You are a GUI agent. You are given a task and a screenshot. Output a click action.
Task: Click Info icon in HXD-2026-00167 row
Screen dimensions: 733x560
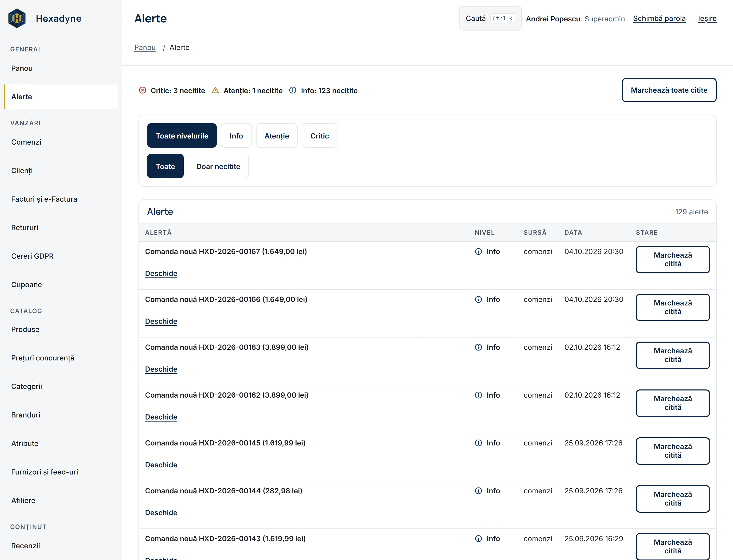478,252
